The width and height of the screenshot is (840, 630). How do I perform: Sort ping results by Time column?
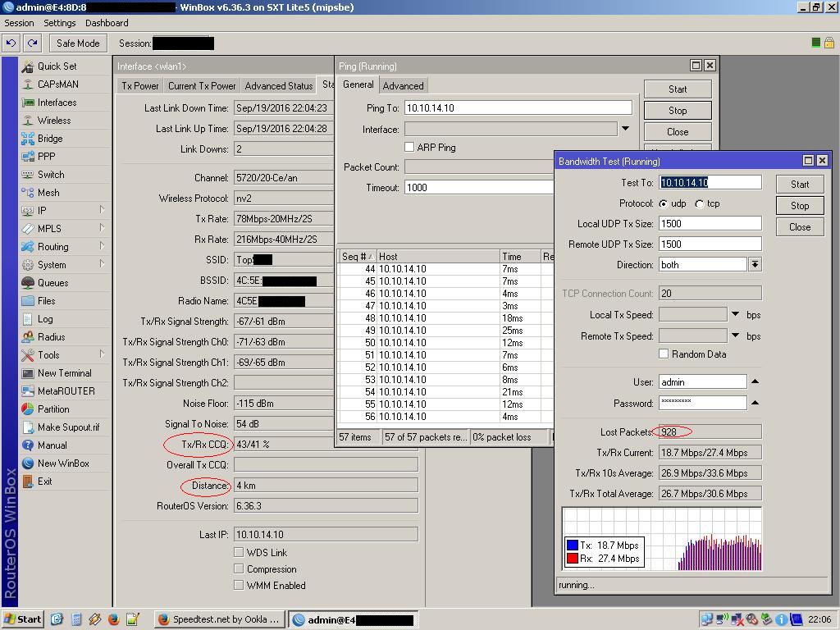click(519, 257)
